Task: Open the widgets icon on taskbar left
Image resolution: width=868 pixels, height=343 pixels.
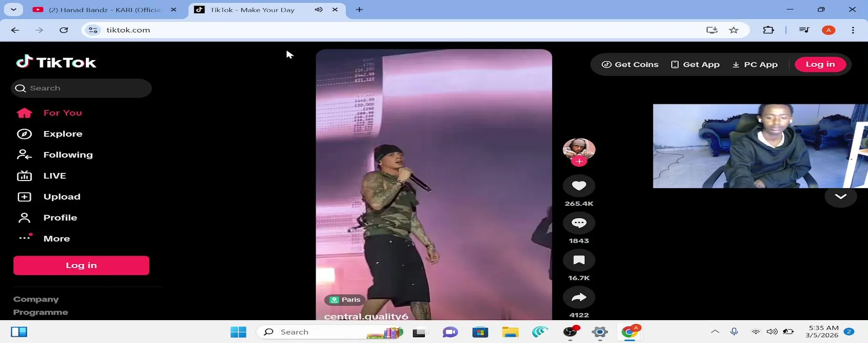Action: [19, 332]
